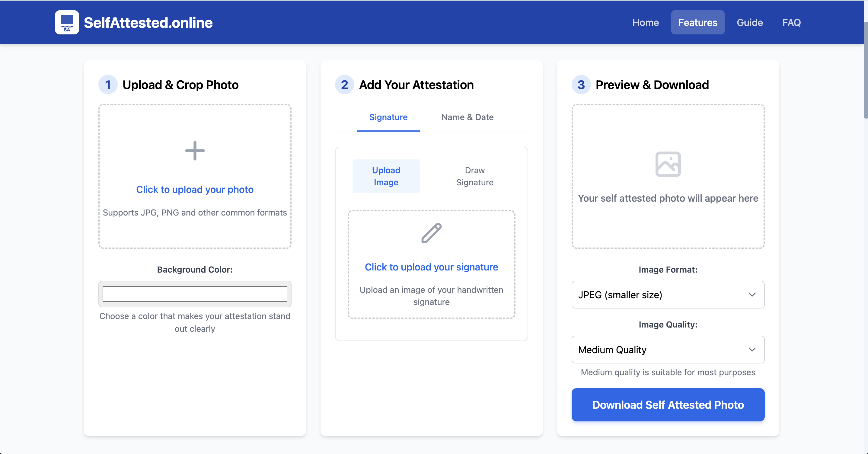The image size is (868, 454).
Task: Click to upload your photo link
Action: click(195, 190)
